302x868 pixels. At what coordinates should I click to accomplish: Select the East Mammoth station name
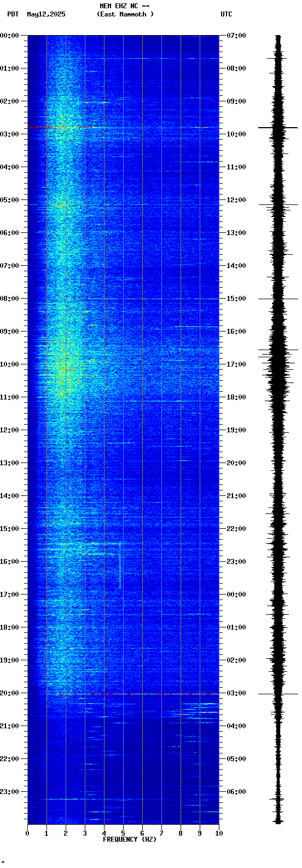tap(125, 14)
